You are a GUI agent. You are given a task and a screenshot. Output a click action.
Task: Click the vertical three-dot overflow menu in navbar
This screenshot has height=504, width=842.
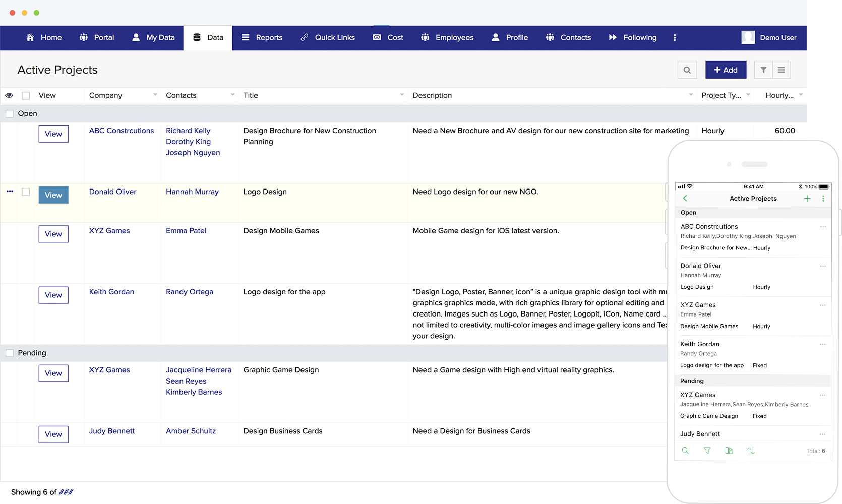coord(674,38)
